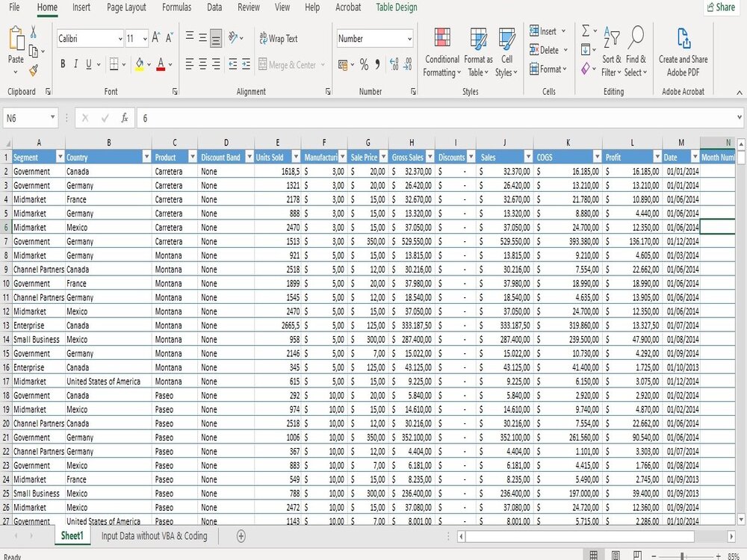
Task: Open the Discount Band filter dropdown
Action: point(249,157)
